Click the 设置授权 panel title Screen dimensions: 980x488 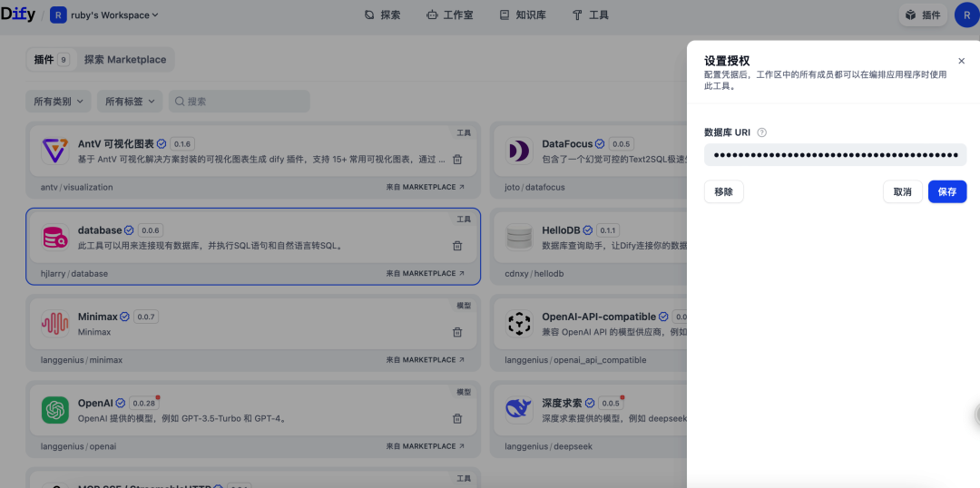[x=727, y=61]
